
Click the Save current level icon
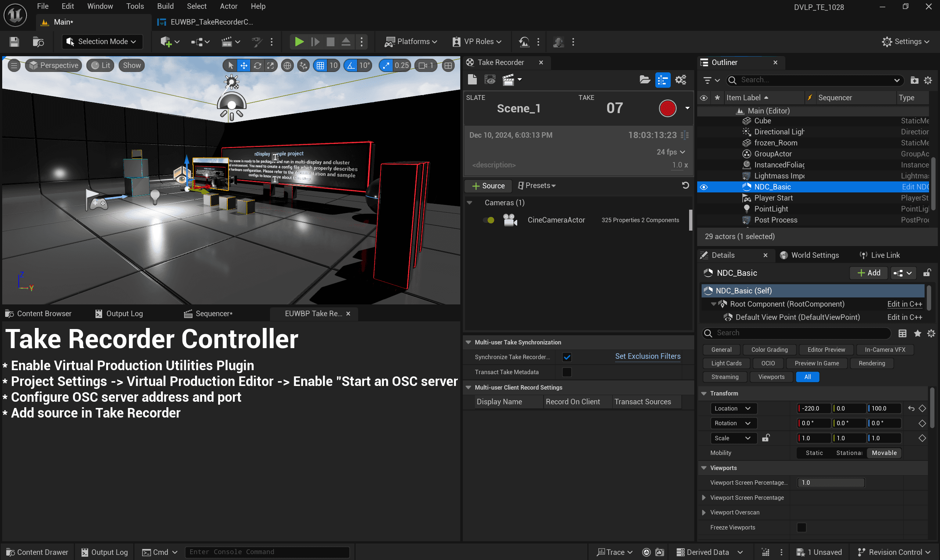point(14,41)
